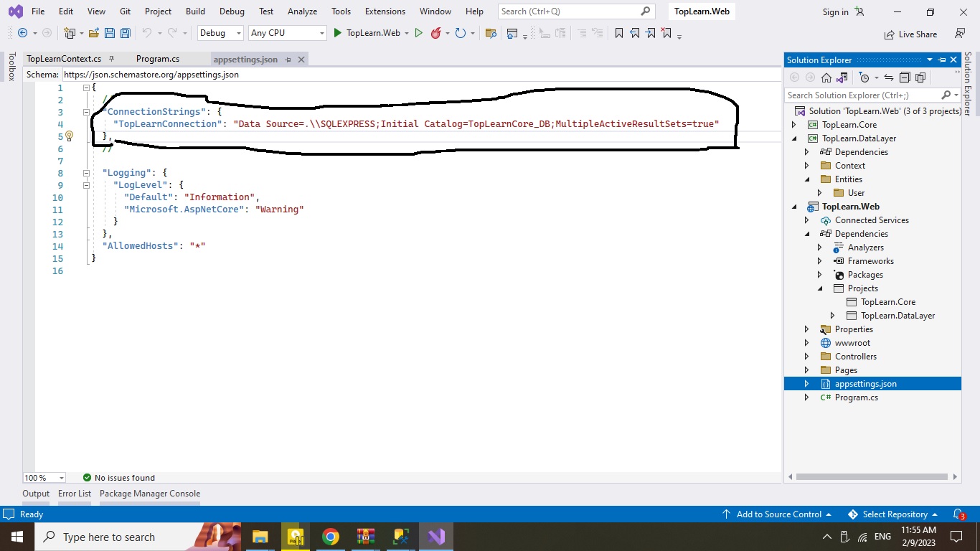Open the TopLearn.Web startup target dropdown arrow
The width and height of the screenshot is (980, 551).
(407, 33)
